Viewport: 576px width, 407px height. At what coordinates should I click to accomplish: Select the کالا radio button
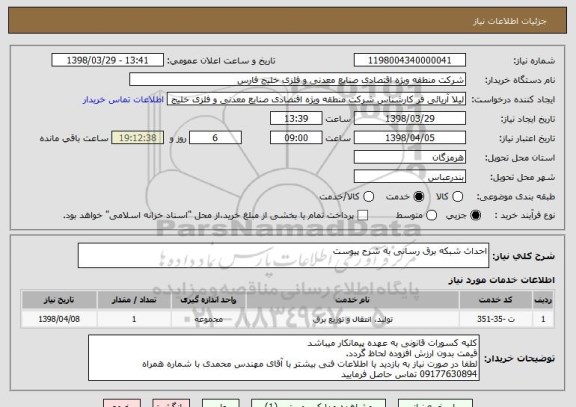[x=457, y=197]
